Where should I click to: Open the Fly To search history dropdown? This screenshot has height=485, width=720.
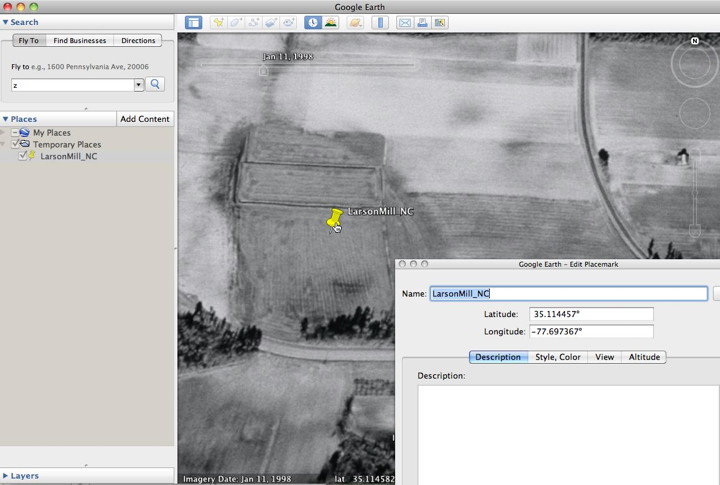click(x=139, y=85)
